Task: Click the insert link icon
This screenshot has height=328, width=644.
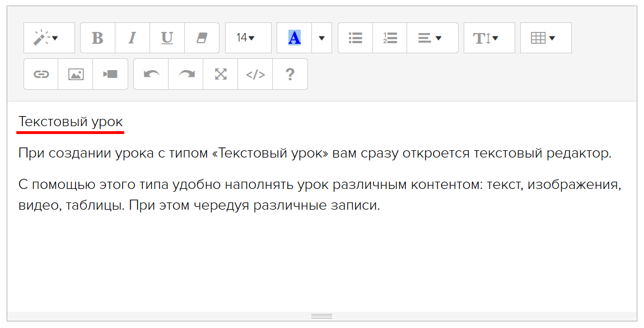Action: coord(41,74)
